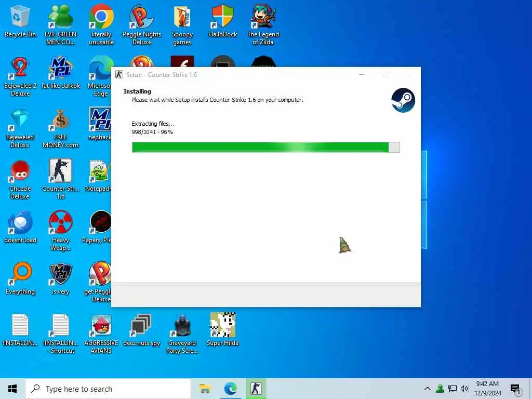Open Microsoft Edge from the taskbar
532x399 pixels.
pyautogui.click(x=230, y=389)
